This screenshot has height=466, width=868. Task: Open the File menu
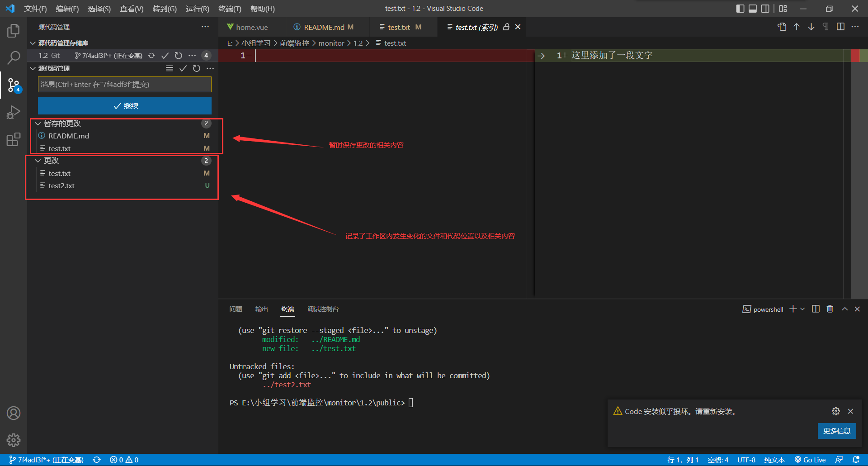(35, 9)
